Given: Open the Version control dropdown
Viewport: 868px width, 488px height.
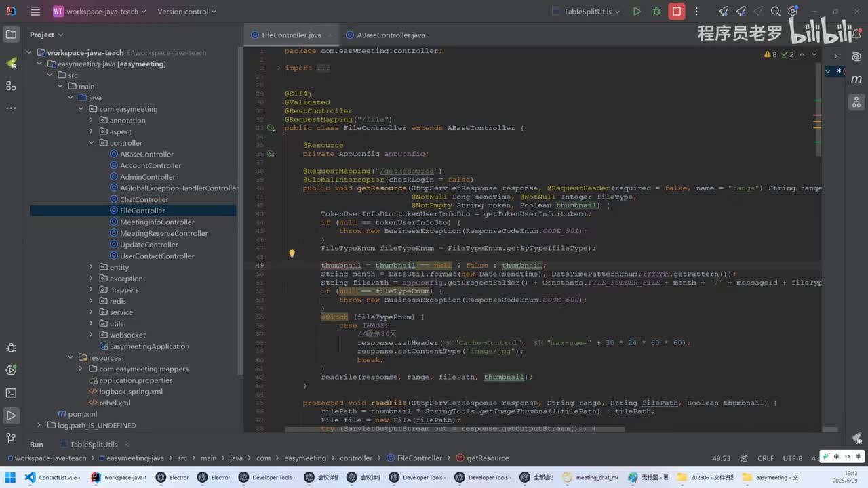Looking at the screenshot, I should tap(186, 12).
